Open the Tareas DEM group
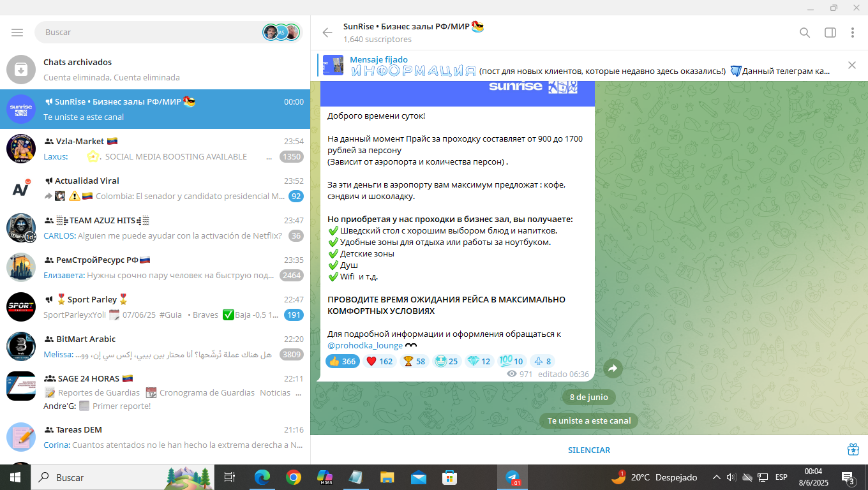 pyautogui.click(x=155, y=437)
